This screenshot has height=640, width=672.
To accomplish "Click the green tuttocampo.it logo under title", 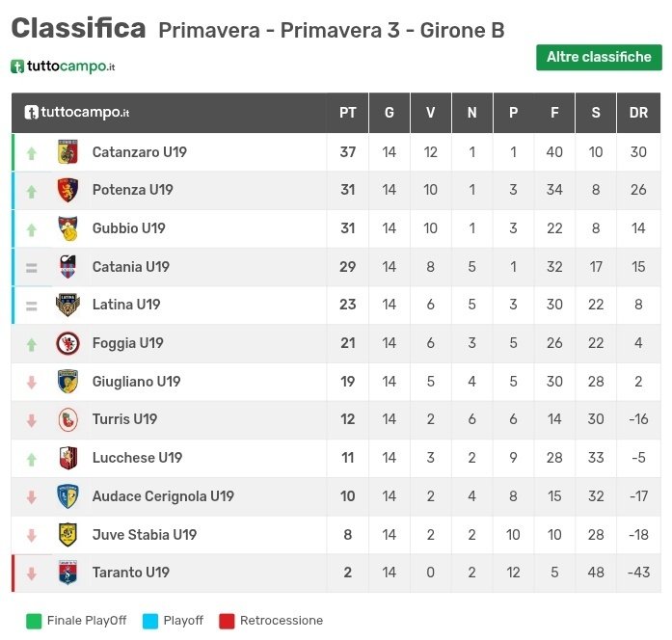I will pyautogui.click(x=64, y=67).
